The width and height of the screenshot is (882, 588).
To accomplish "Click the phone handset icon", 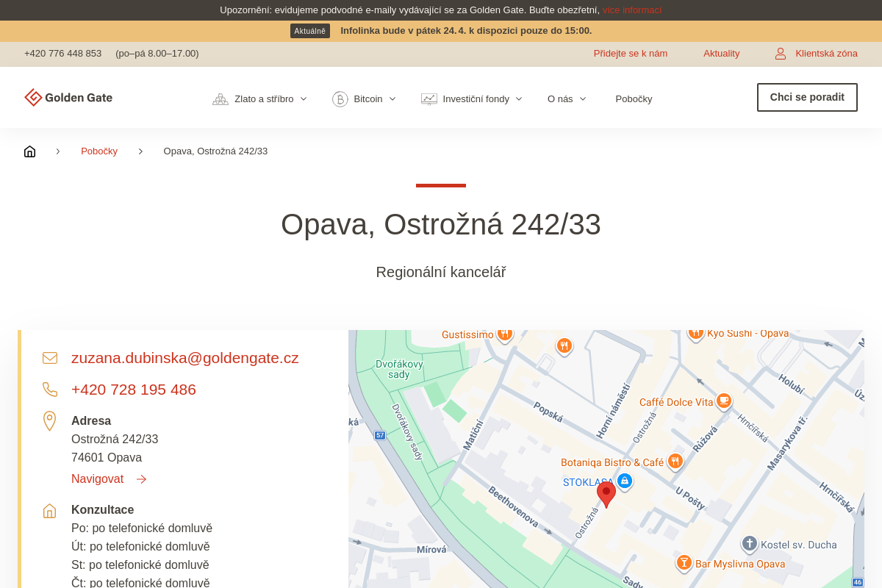I will [x=50, y=390].
